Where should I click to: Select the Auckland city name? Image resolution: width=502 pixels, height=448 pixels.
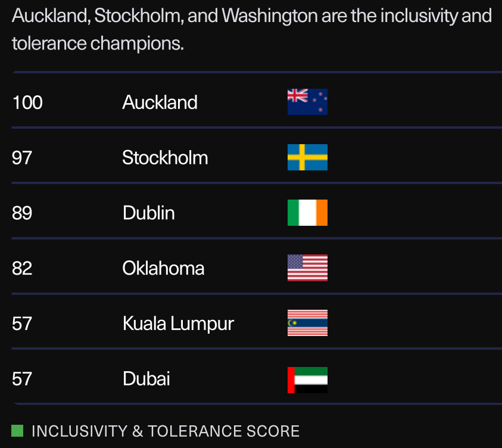[x=160, y=102]
